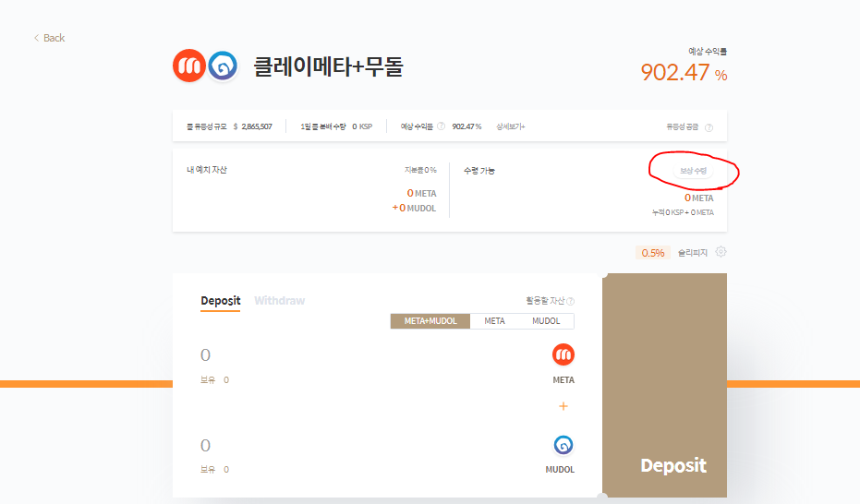860x504 pixels.
Task: Switch to the Deposit tab
Action: [x=221, y=301]
